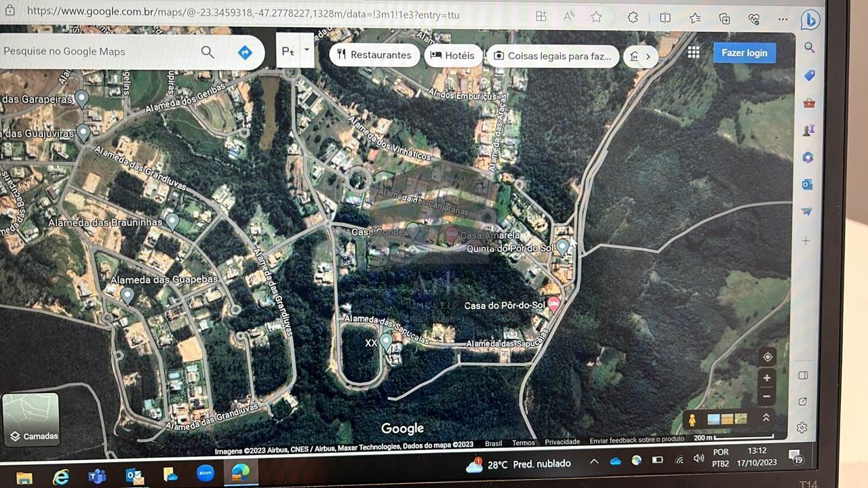868x488 pixels.
Task: Open the input tools language dropdown arrow
Action: click(307, 50)
